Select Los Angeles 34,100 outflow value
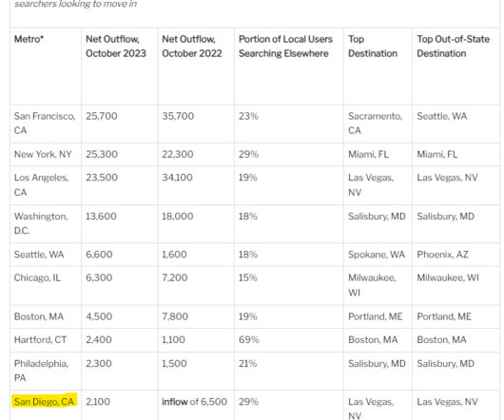Image resolution: width=504 pixels, height=420 pixels. pyautogui.click(x=177, y=178)
